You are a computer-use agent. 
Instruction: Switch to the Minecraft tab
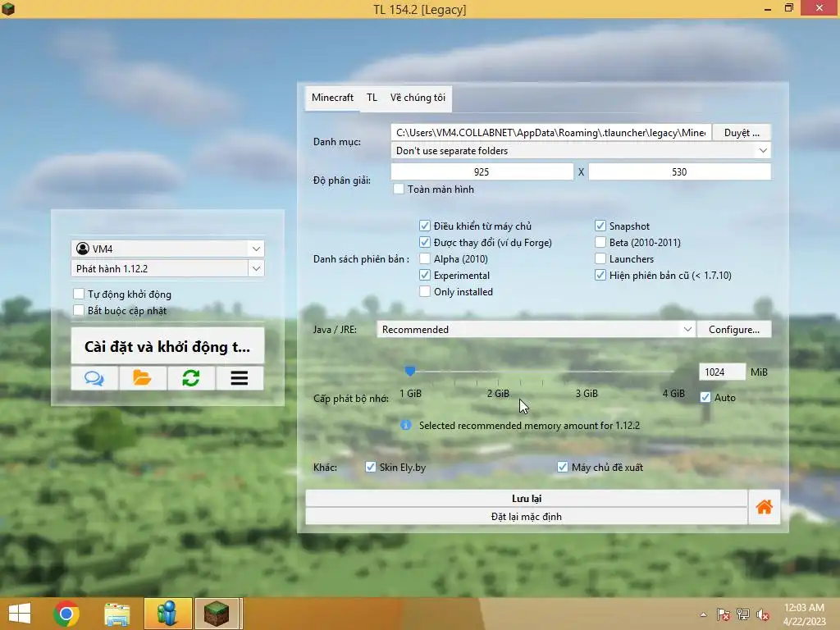pyautogui.click(x=332, y=98)
